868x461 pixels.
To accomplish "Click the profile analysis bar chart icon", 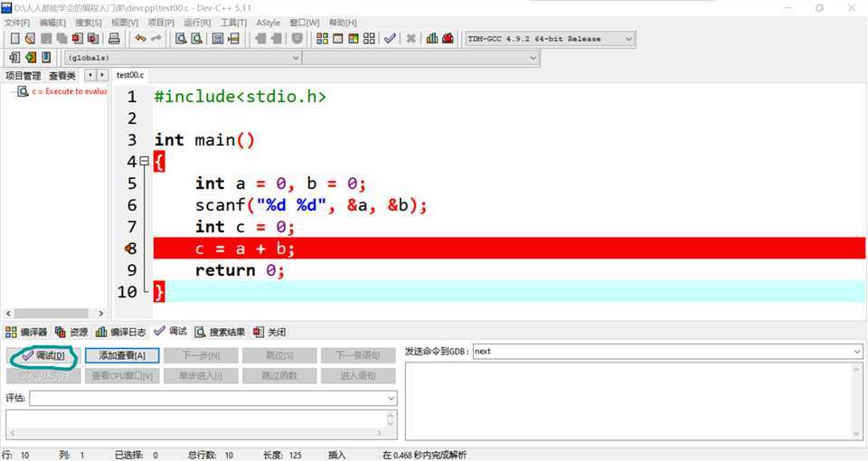I will click(x=432, y=39).
